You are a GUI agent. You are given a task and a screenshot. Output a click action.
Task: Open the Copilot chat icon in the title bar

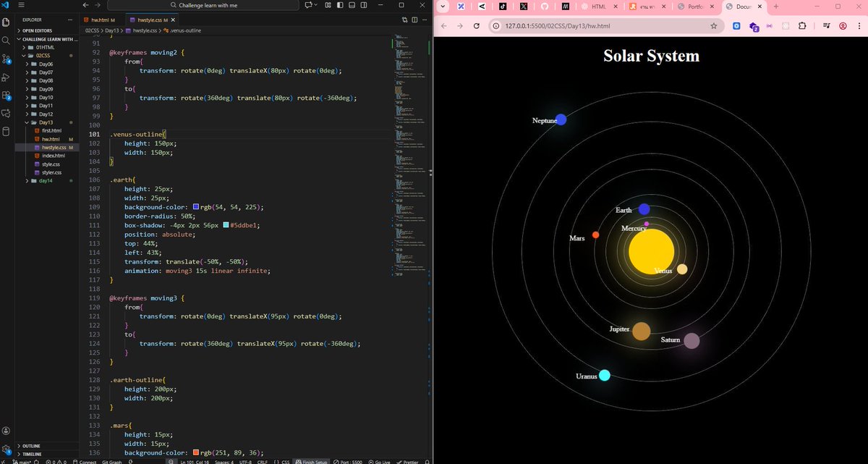pyautogui.click(x=310, y=5)
